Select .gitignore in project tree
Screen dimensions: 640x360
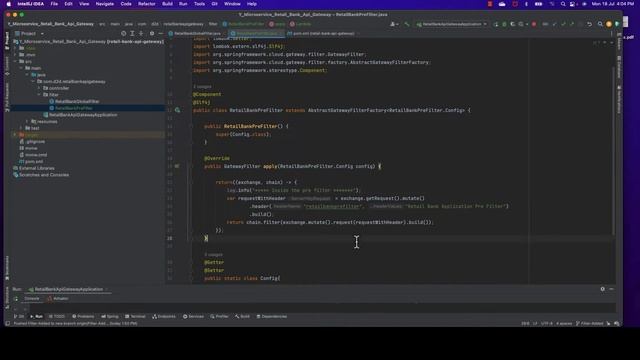[x=32, y=142]
